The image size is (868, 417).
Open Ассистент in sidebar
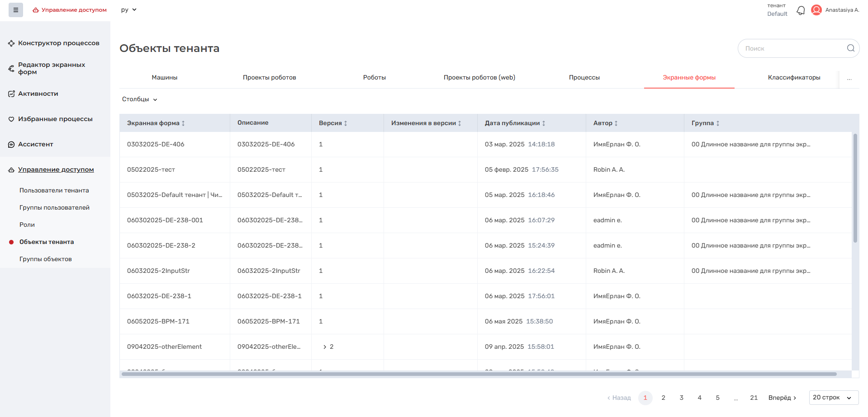pos(36,145)
